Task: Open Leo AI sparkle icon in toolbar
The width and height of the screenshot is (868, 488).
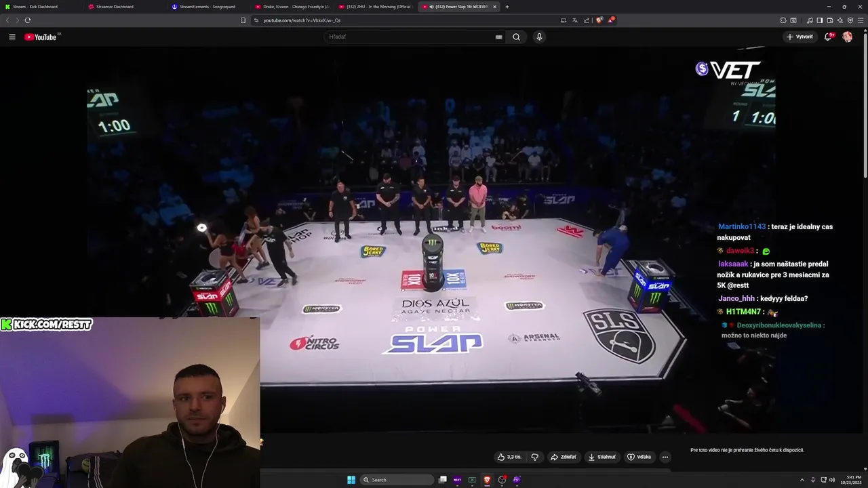Action: 840,20
